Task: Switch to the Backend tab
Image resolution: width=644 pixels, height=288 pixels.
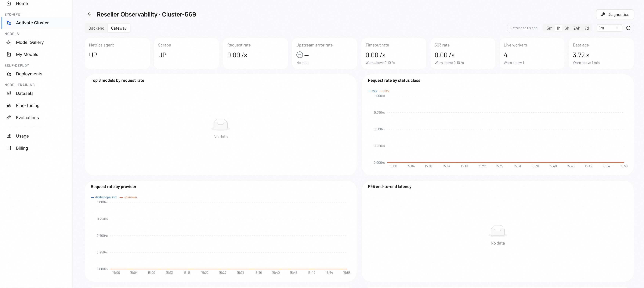Action: click(96, 28)
